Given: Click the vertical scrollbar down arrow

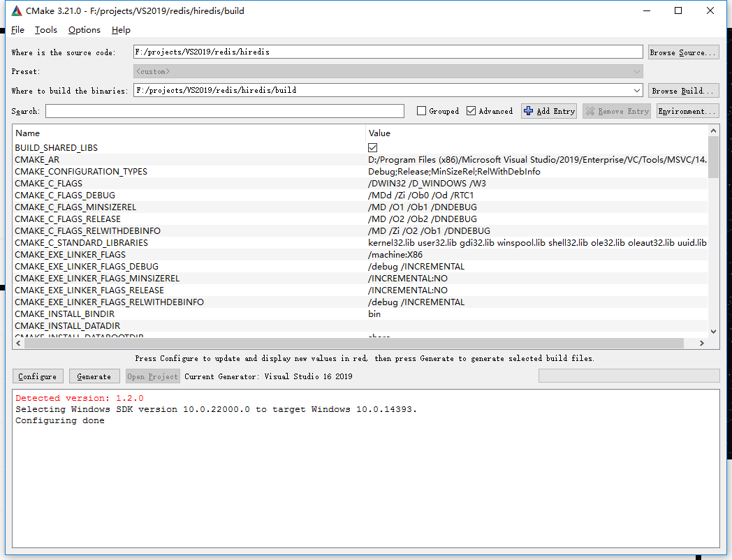Looking at the screenshot, I should point(713,332).
